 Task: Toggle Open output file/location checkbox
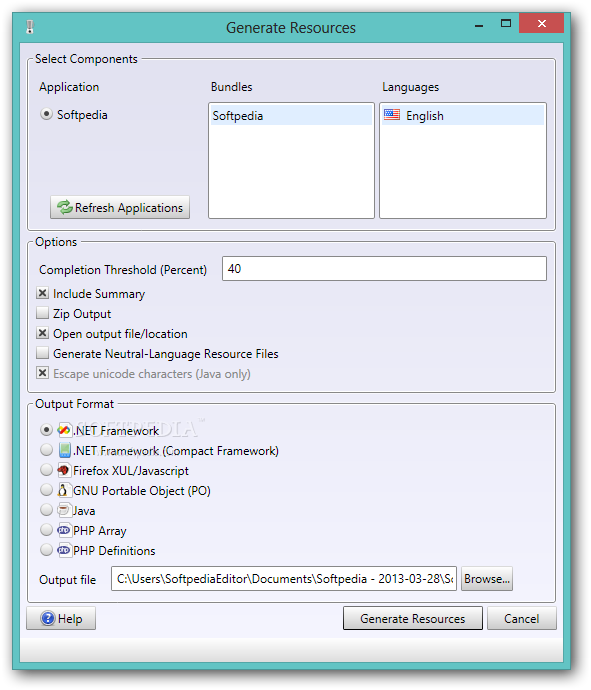43,333
